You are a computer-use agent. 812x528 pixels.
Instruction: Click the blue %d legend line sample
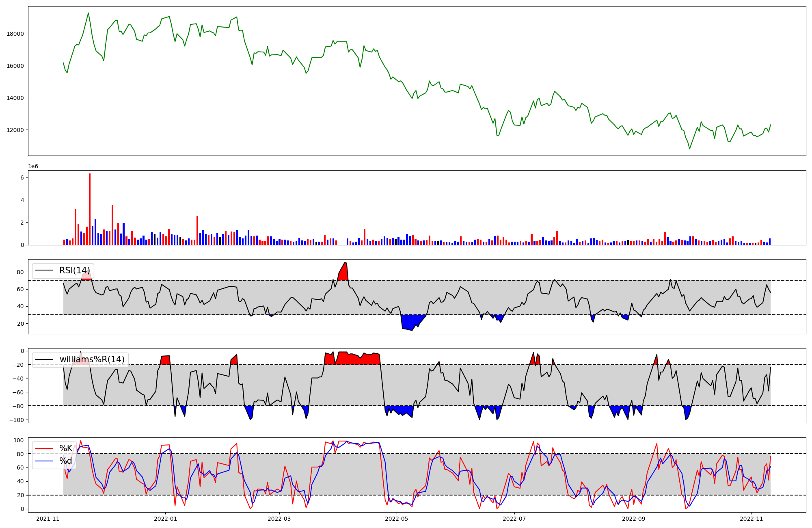coord(44,461)
